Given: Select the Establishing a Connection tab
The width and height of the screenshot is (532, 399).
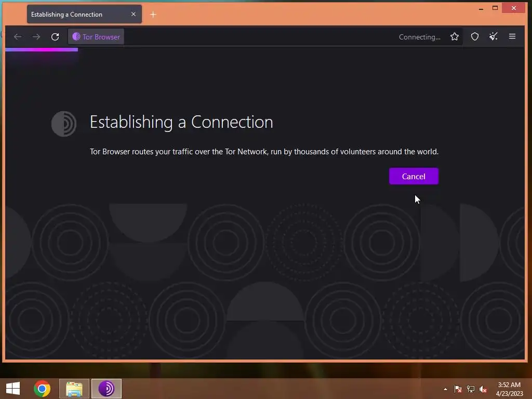Looking at the screenshot, I should (84, 14).
